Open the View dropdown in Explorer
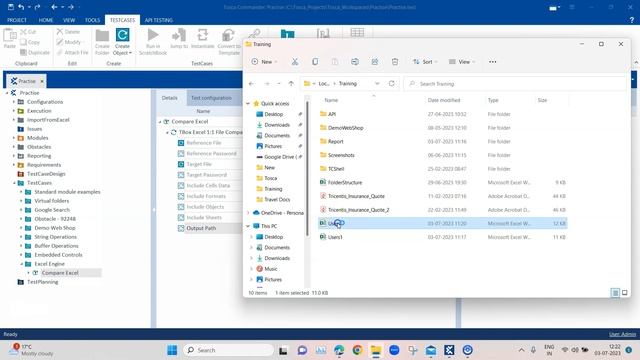The width and height of the screenshot is (640, 360). tap(462, 62)
